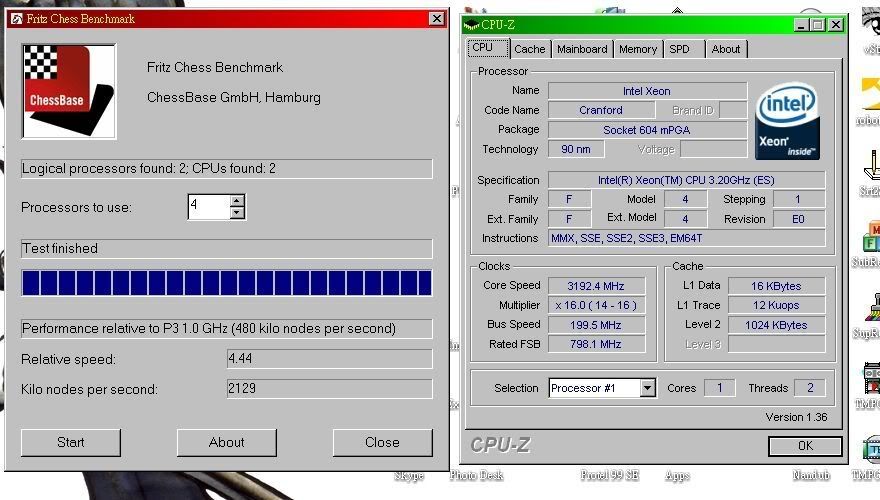Click the blue benchmark progress bar
The image size is (880, 500).
227,282
